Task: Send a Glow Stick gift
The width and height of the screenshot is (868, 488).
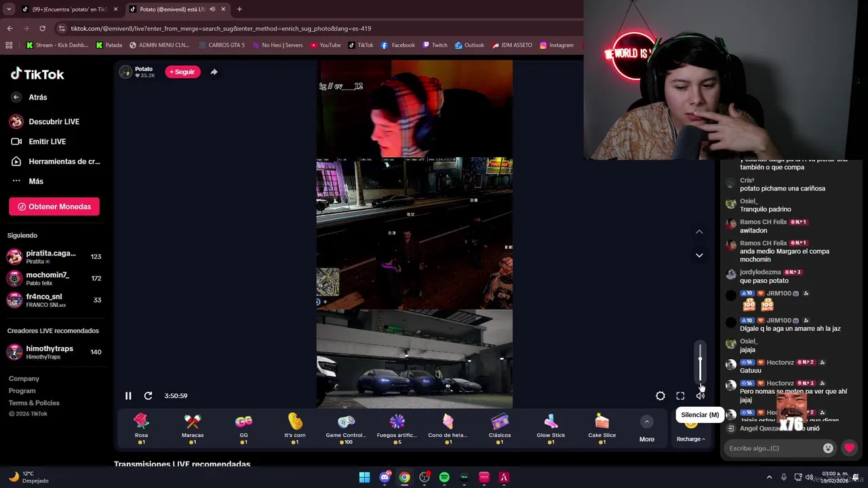Action: [x=551, y=428]
